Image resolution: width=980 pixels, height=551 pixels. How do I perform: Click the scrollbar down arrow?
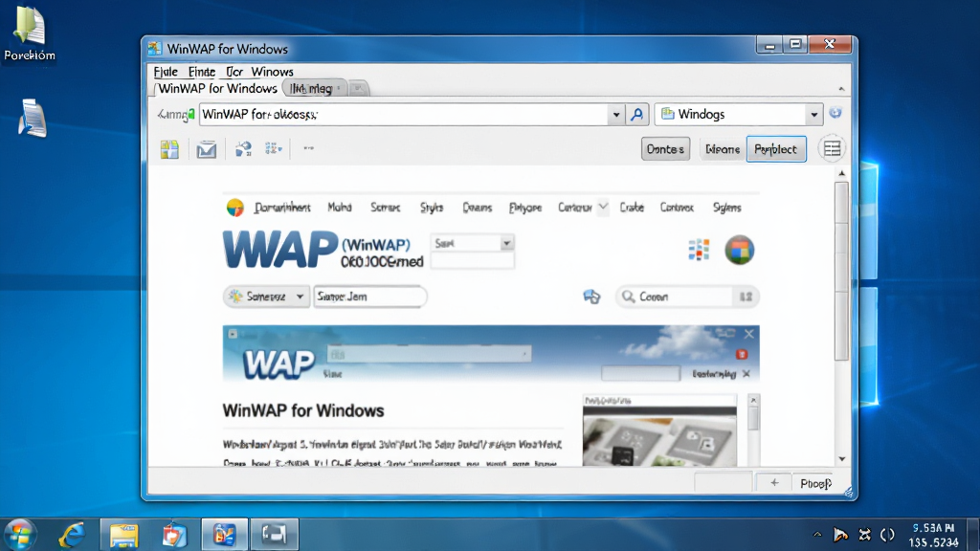842,458
